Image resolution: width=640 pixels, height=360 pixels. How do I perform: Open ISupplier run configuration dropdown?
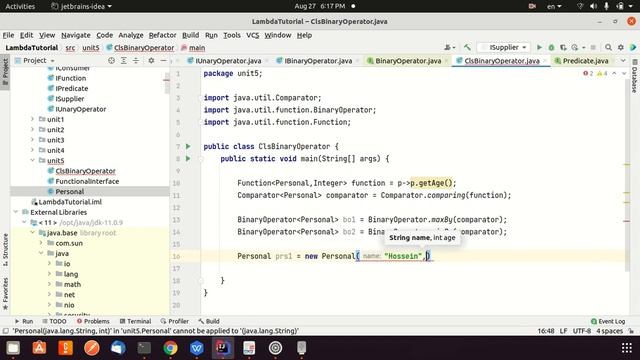click(504, 47)
